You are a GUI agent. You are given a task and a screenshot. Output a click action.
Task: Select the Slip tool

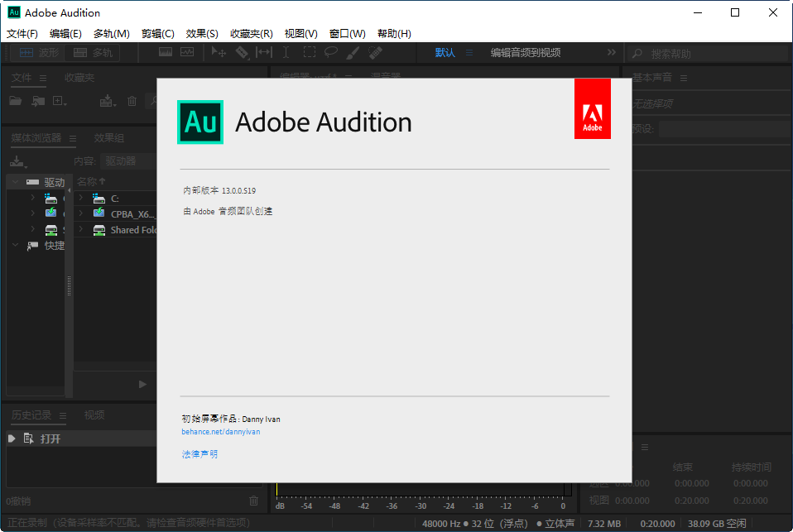(263, 52)
